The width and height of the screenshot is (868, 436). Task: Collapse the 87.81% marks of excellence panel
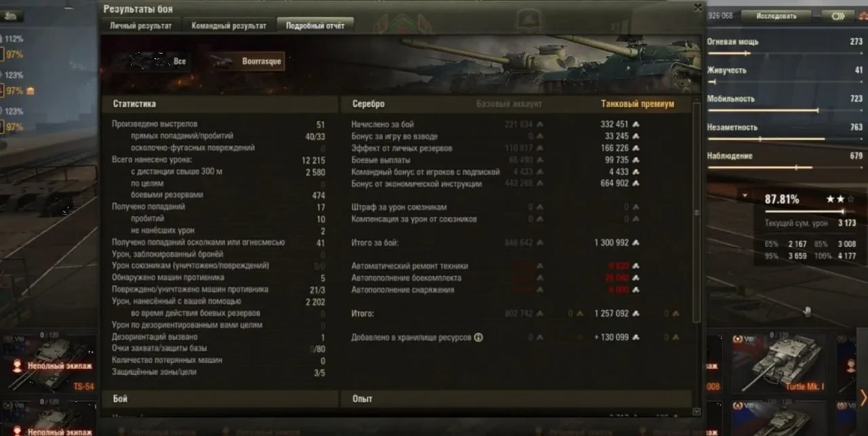pyautogui.click(x=745, y=196)
